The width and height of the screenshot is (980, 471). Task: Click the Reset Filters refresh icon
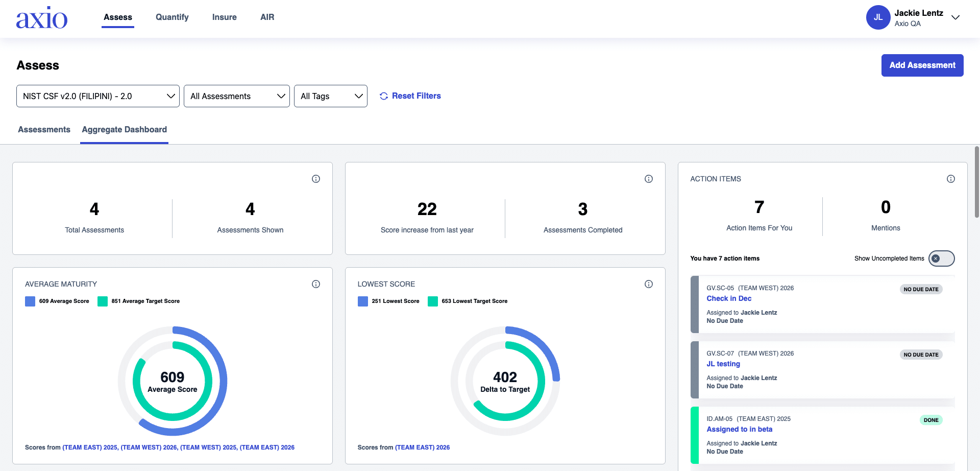(384, 96)
